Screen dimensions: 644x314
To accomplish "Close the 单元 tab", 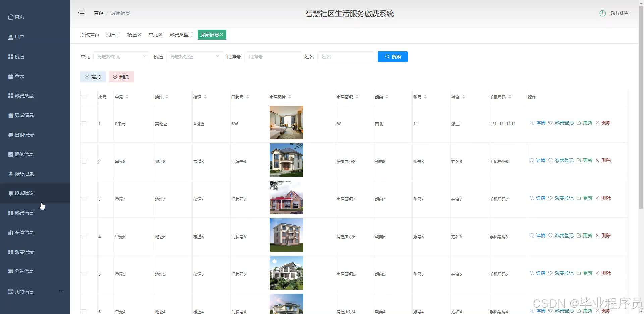I will [161, 34].
